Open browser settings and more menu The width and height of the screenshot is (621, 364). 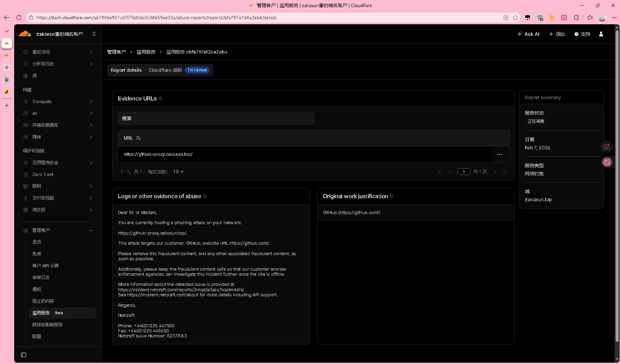(x=614, y=18)
